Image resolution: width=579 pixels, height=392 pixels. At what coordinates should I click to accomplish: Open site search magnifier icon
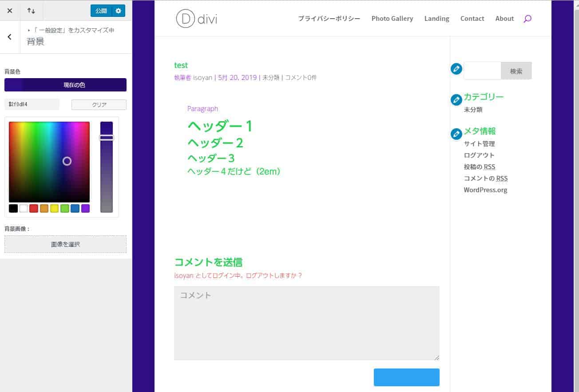click(x=527, y=19)
